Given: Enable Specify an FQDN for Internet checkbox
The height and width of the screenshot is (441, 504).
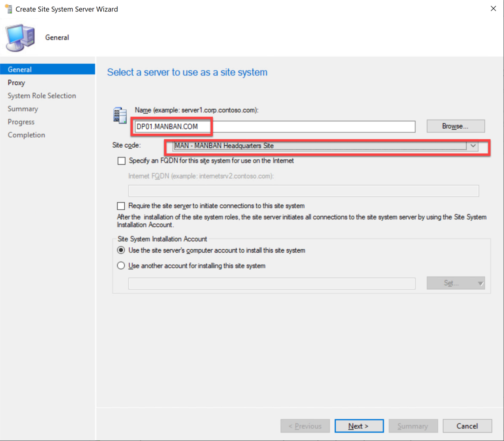Looking at the screenshot, I should [x=121, y=161].
